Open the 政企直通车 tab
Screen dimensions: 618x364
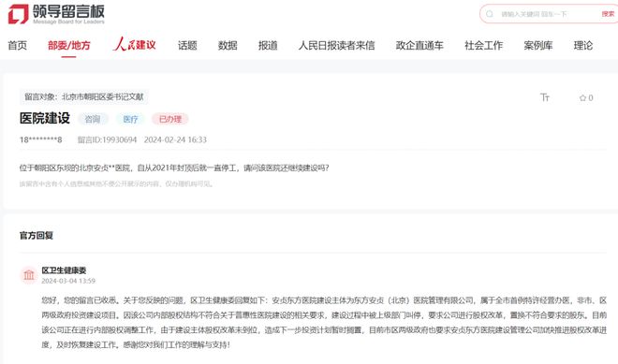419,45
